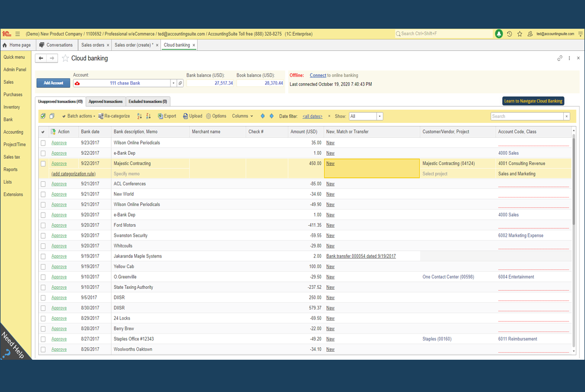
Task: Open the Conversations tab
Action: [56, 45]
